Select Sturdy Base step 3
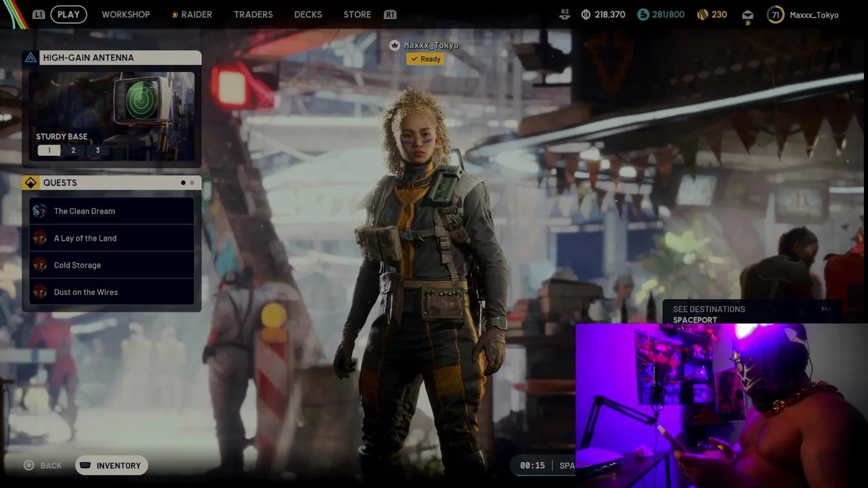Viewport: 868px width, 488px height. 97,150
